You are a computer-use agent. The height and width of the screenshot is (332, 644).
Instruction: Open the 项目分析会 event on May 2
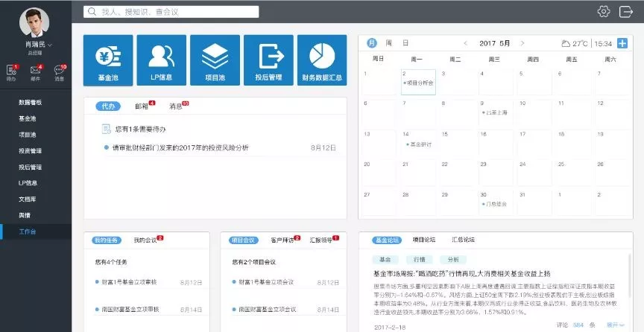418,83
